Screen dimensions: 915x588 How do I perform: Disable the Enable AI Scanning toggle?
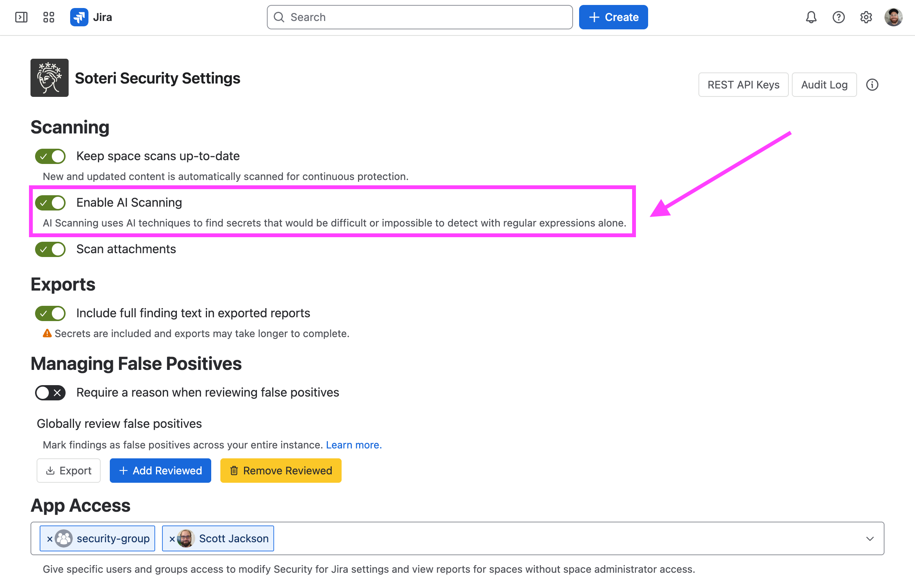click(x=50, y=202)
